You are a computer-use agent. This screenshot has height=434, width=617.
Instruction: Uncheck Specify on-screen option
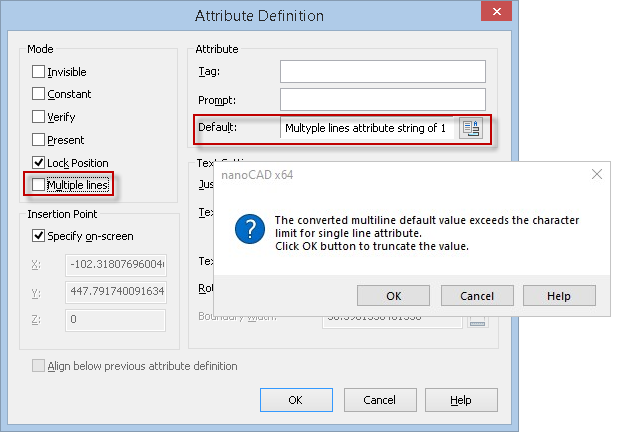39,236
